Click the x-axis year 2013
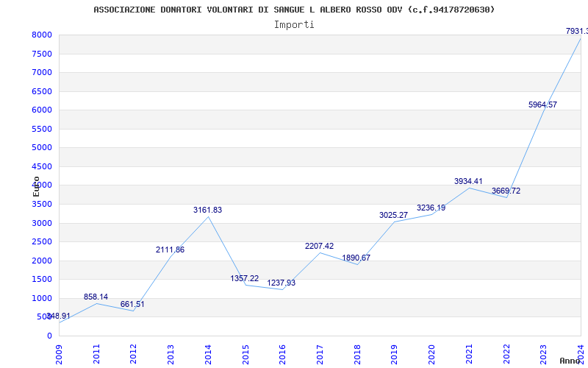This screenshot has width=588, height=368. tap(171, 354)
